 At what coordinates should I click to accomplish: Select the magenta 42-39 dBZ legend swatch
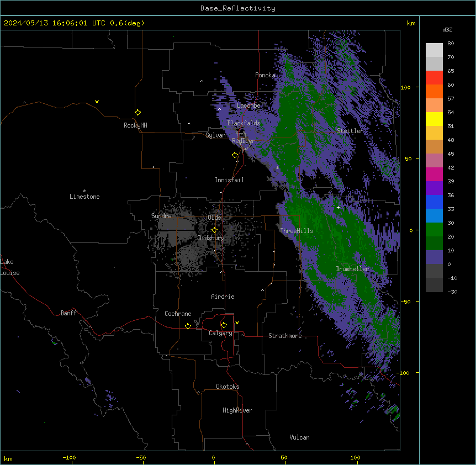pos(434,175)
